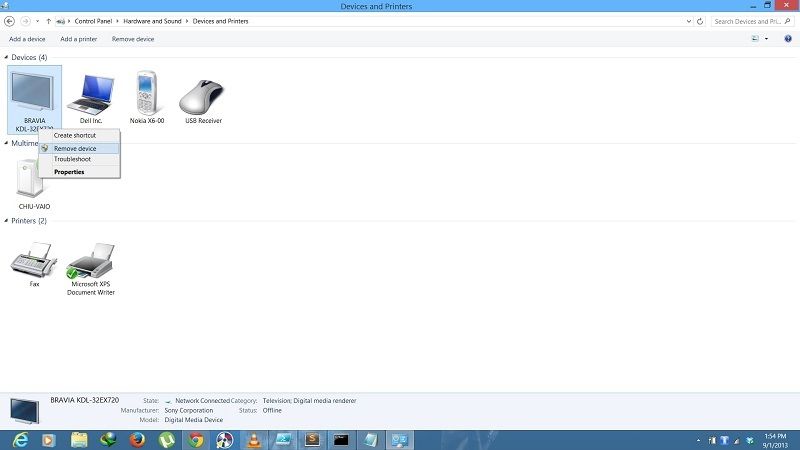Select the Nokia X6-00 phone device
Viewport: 800px width, 450px height.
(147, 98)
